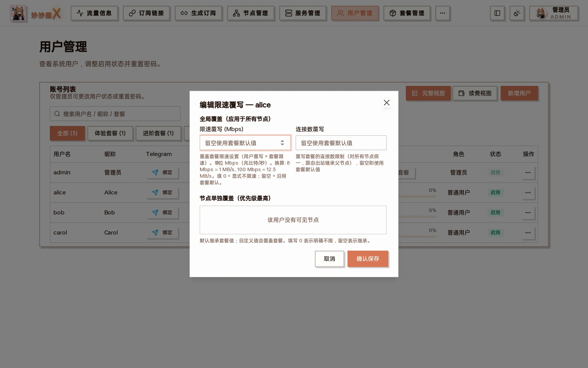Click Telegram 绑定 button for bob
The height and width of the screenshot is (368, 588).
click(163, 212)
